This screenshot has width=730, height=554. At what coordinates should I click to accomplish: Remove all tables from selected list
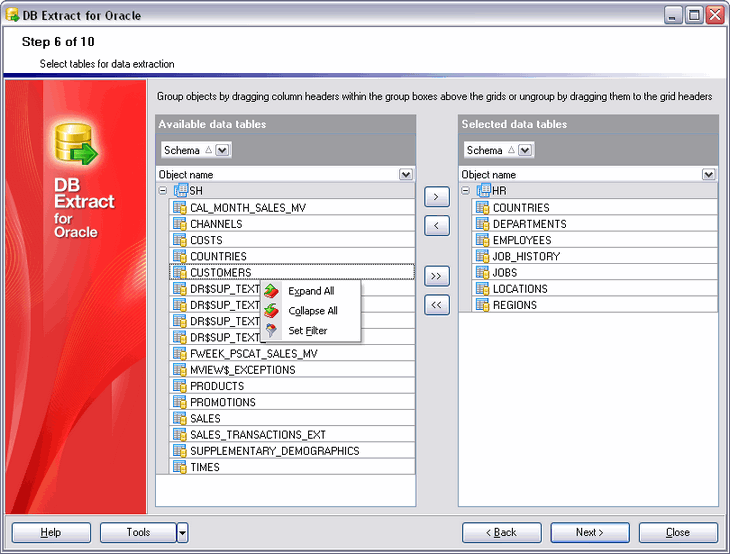click(437, 305)
